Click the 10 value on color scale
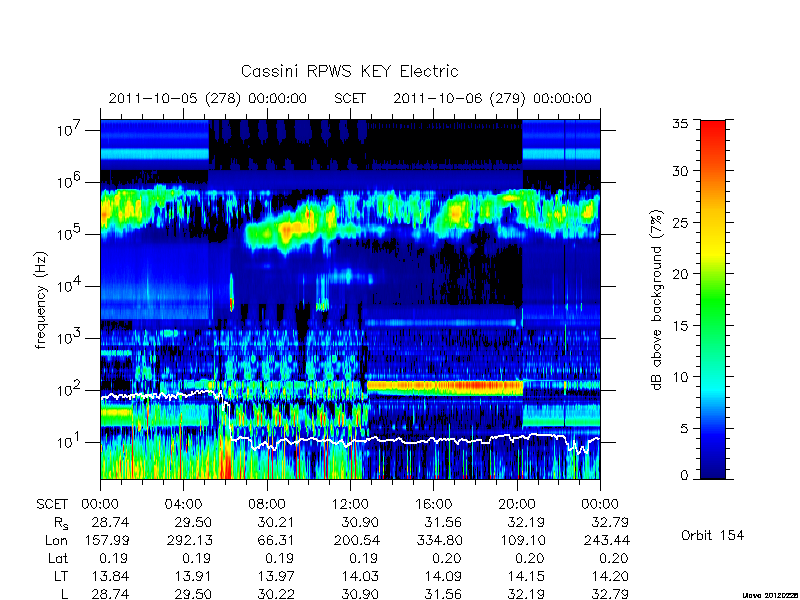The image size is (800, 600). 680,377
